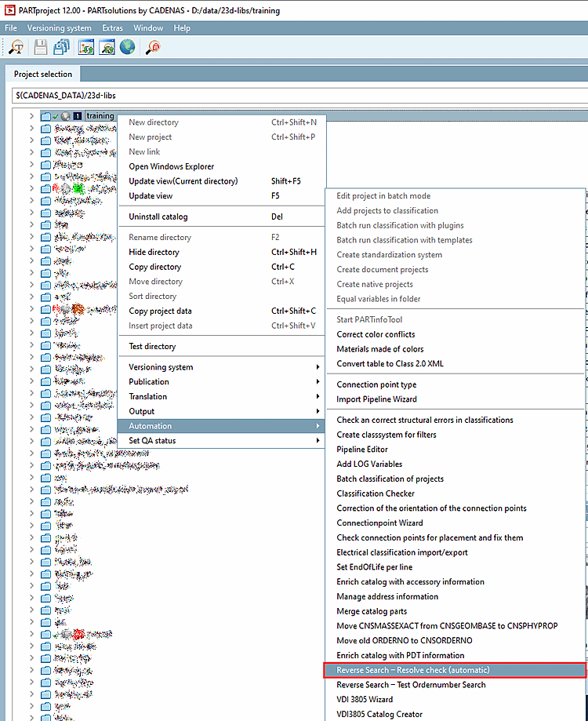The height and width of the screenshot is (721, 588).
Task: Click the green checkmark status on training row
Action: click(56, 116)
